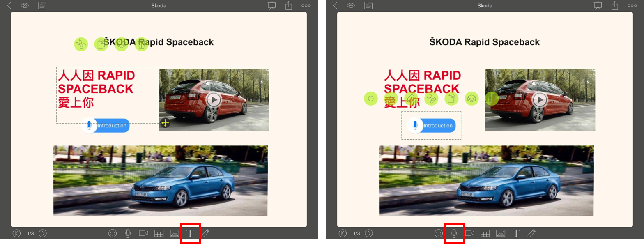Image resolution: width=644 pixels, height=244 pixels.
Task: Tap the 1/3 slide counter in left screenshot
Action: pyautogui.click(x=30, y=233)
